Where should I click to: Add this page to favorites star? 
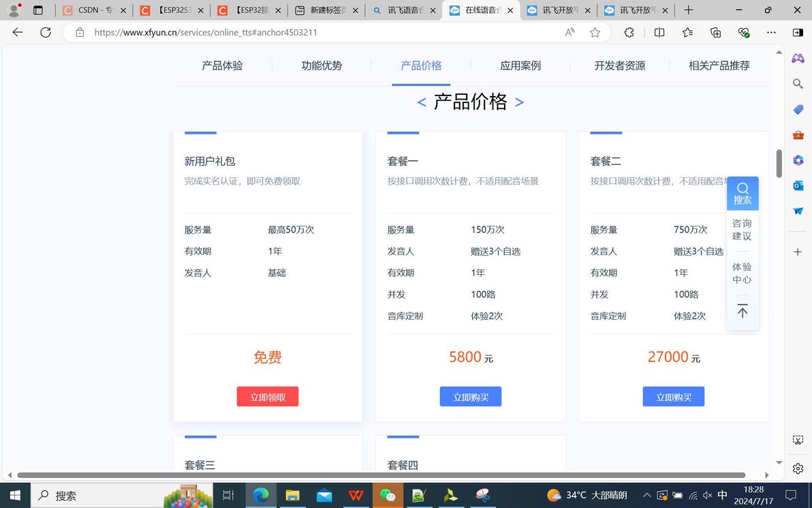[595, 32]
